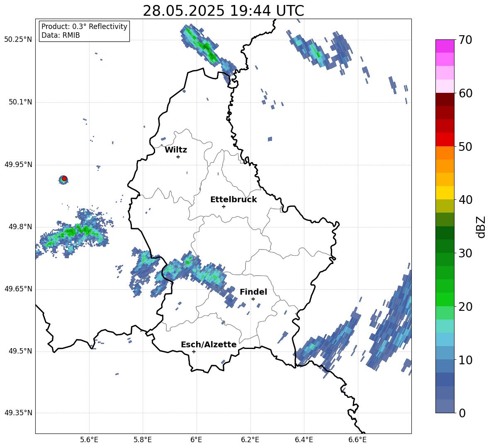The width and height of the screenshot is (491, 448).
Task: Click the colorbar tick value 50
Action: pyautogui.click(x=465, y=146)
